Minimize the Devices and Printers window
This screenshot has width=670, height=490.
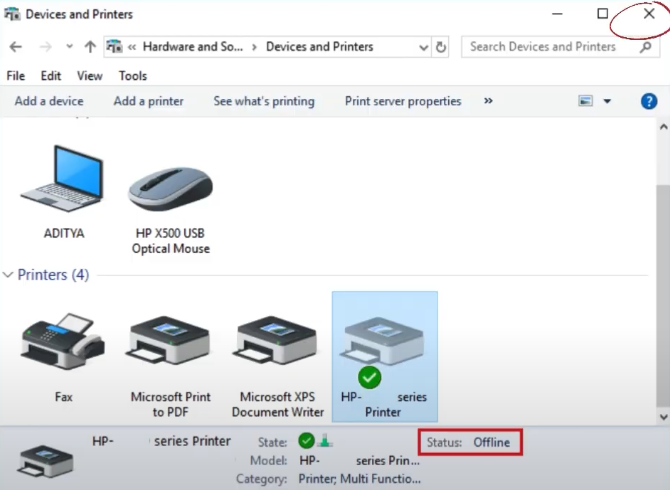557,14
